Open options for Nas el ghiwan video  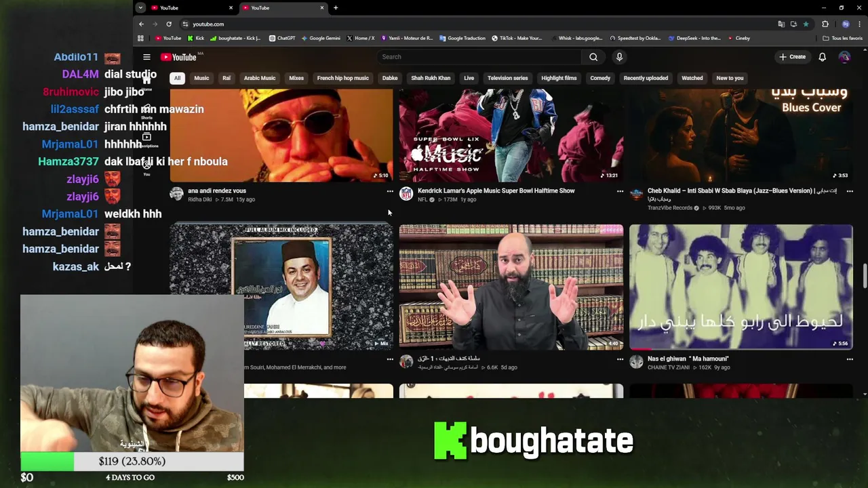(850, 359)
